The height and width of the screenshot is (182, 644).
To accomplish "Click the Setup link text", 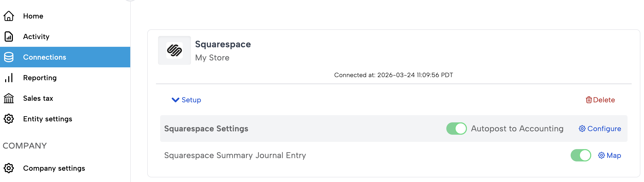I will click(x=191, y=100).
